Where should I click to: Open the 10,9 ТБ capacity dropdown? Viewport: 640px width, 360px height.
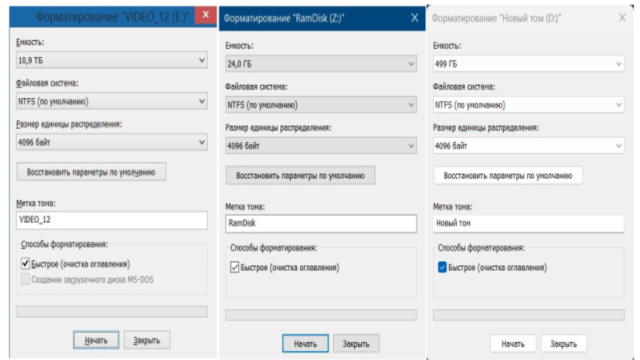[111, 60]
